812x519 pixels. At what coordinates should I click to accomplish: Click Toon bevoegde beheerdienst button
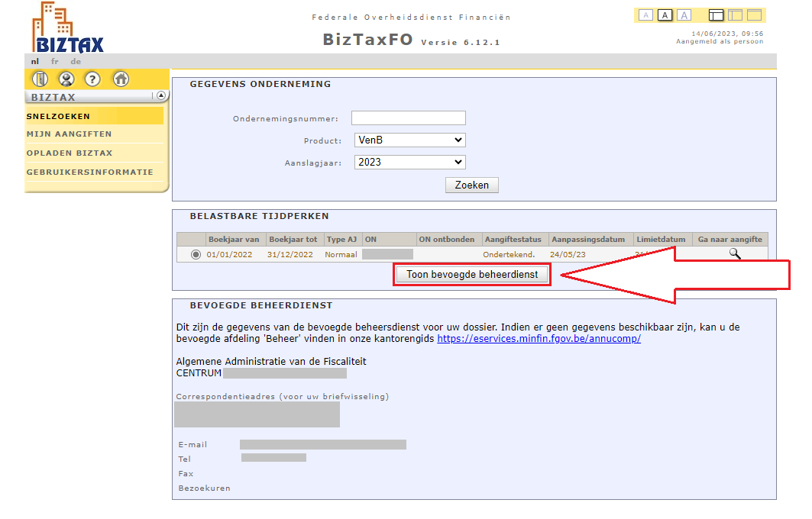472,275
